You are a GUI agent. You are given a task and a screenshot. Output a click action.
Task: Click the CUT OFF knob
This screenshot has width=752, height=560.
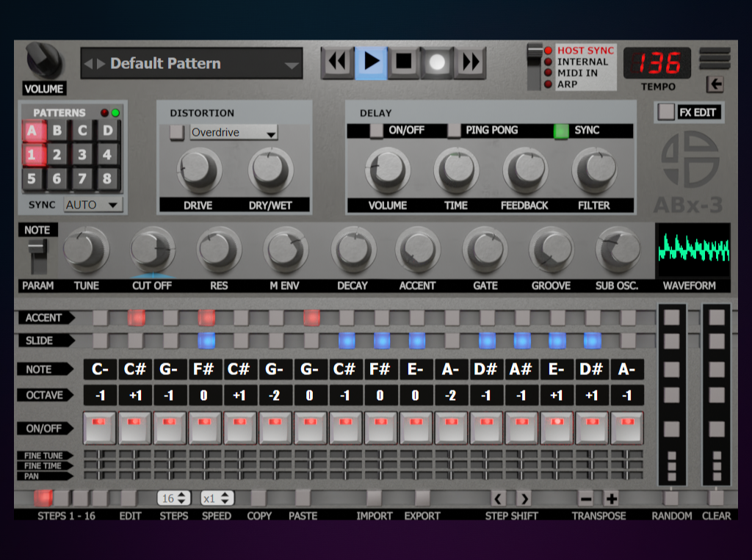(152, 250)
